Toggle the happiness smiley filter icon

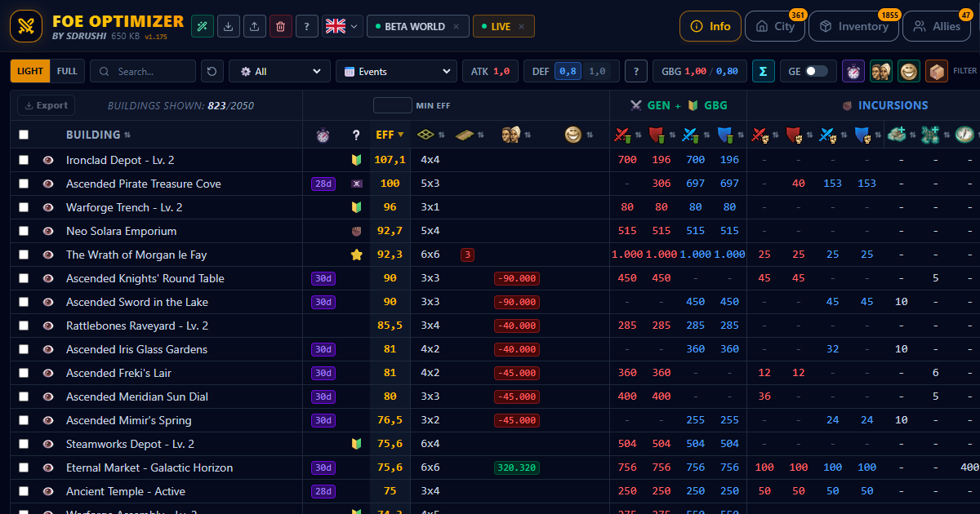tap(909, 71)
